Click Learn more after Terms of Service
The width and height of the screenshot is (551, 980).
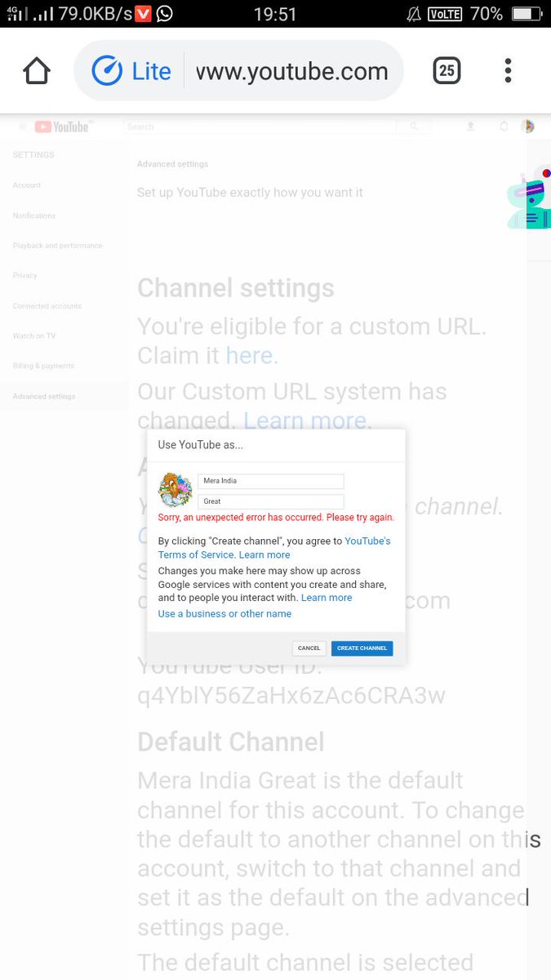click(x=264, y=555)
